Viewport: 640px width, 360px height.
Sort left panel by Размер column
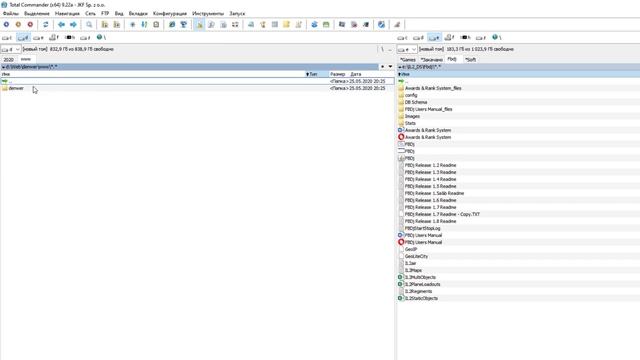tap(338, 74)
